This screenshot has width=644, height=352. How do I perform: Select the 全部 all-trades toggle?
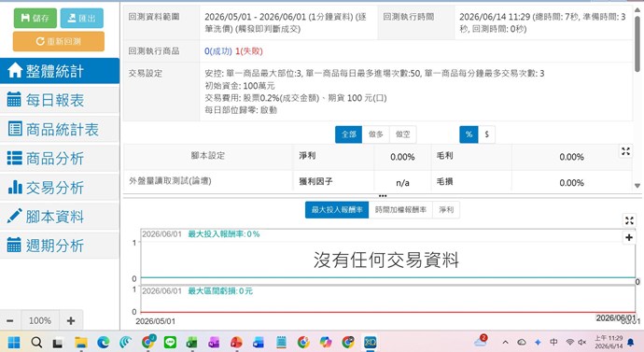pyautogui.click(x=349, y=134)
